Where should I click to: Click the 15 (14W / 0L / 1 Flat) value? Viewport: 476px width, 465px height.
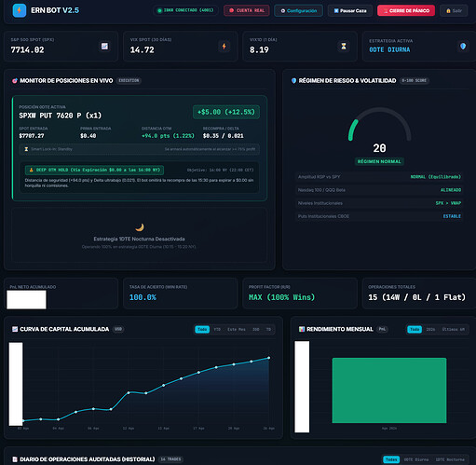pos(416,297)
